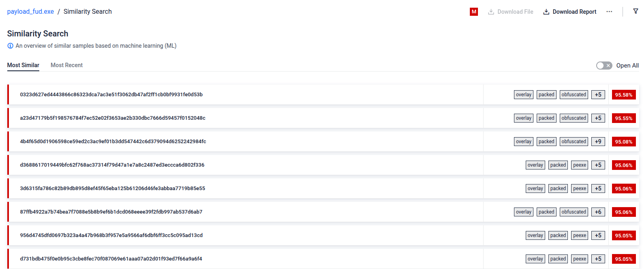
Task: Click packed tag on the 956d4745 row
Action: (558, 235)
